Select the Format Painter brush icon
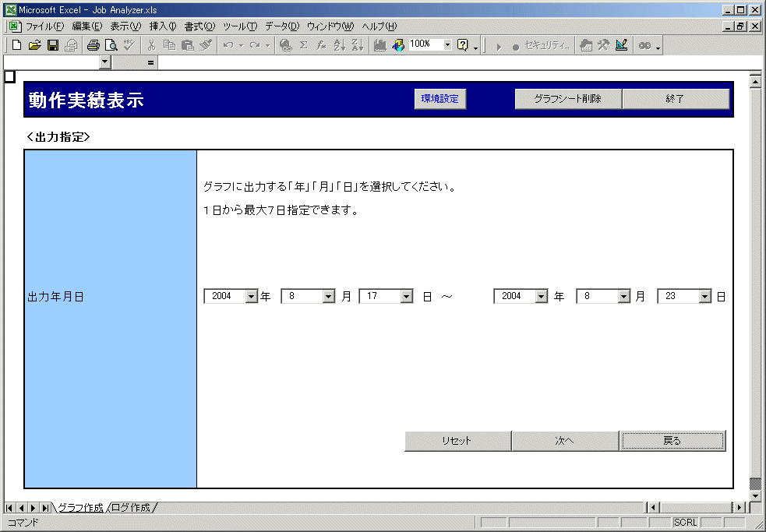 (207, 45)
